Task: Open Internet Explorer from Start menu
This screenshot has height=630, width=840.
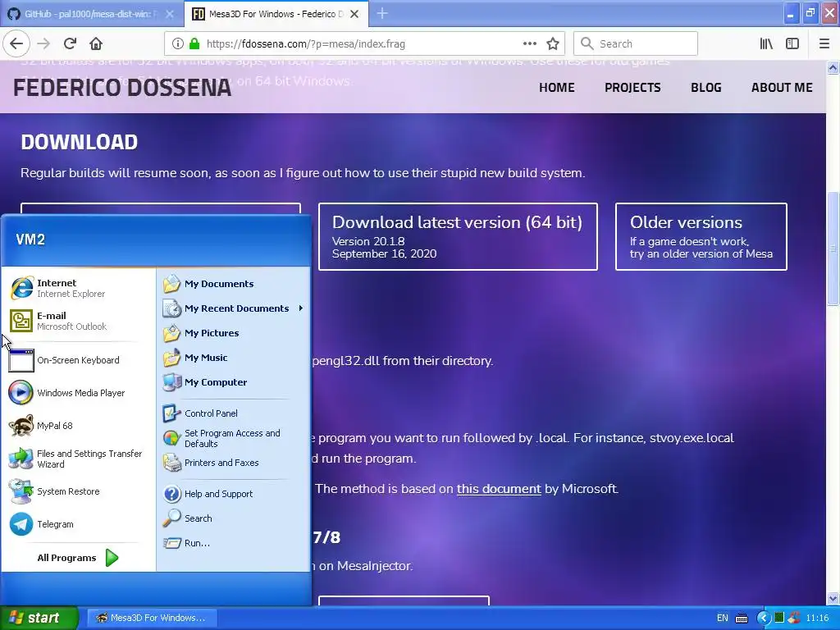Action: click(78, 288)
